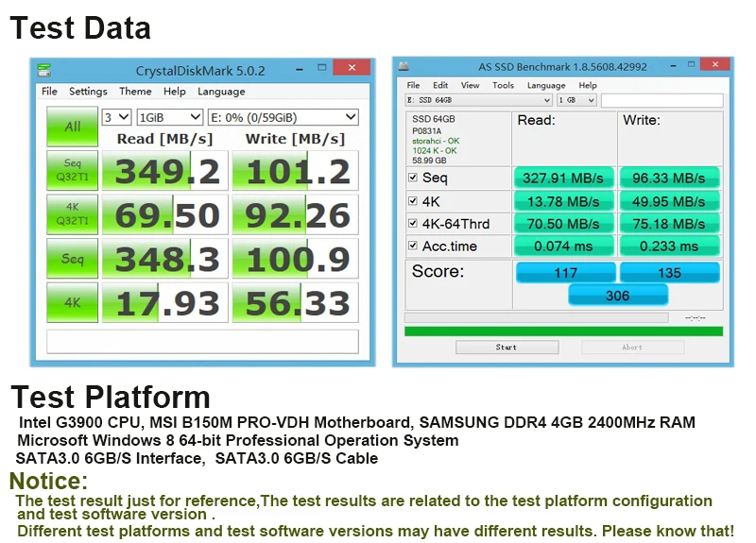Viewport: 756px width, 543px height.
Task: Click the P0831A firmware text
Action: click(427, 130)
